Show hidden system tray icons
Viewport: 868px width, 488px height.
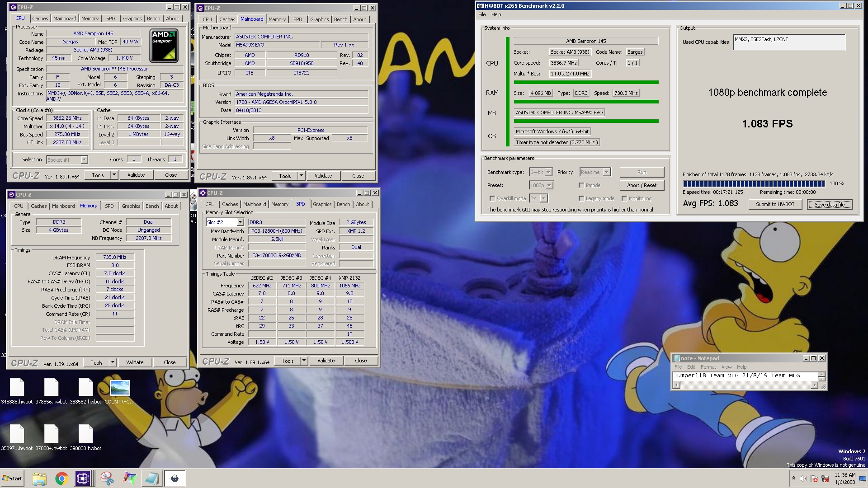click(793, 478)
